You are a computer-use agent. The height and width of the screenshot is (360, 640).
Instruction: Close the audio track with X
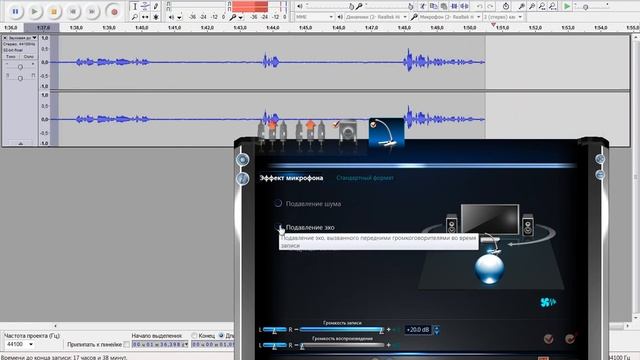click(x=5, y=38)
